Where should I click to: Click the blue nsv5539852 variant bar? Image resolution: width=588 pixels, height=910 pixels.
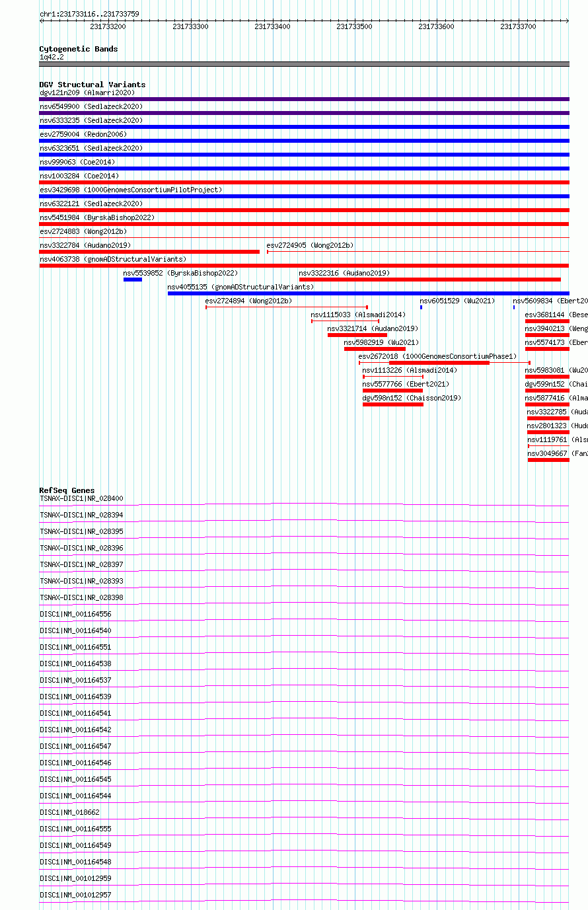click(133, 280)
